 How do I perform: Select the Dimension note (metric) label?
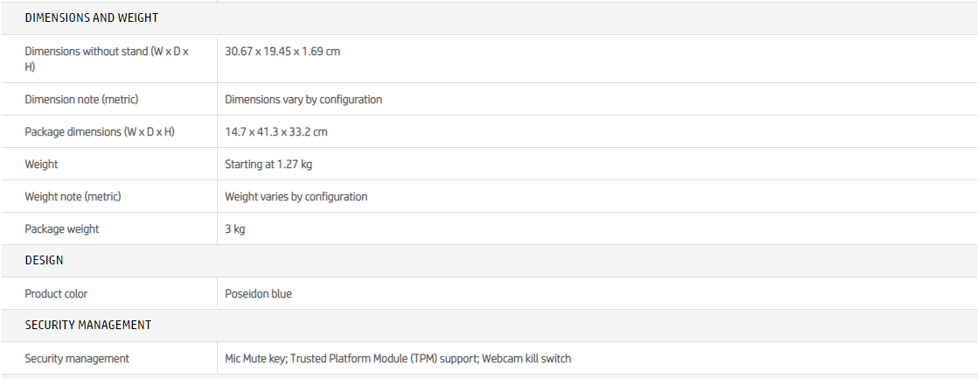[x=81, y=100]
